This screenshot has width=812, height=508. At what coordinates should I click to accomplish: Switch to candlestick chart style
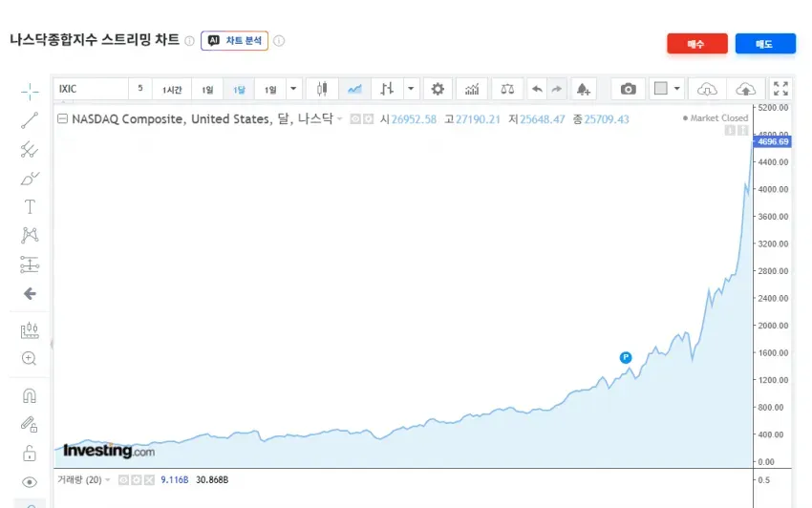322,89
